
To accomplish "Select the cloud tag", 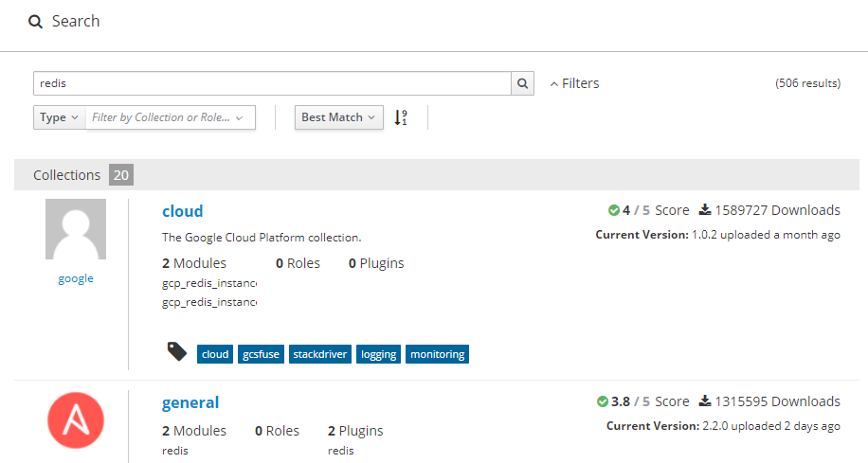I will click(215, 354).
